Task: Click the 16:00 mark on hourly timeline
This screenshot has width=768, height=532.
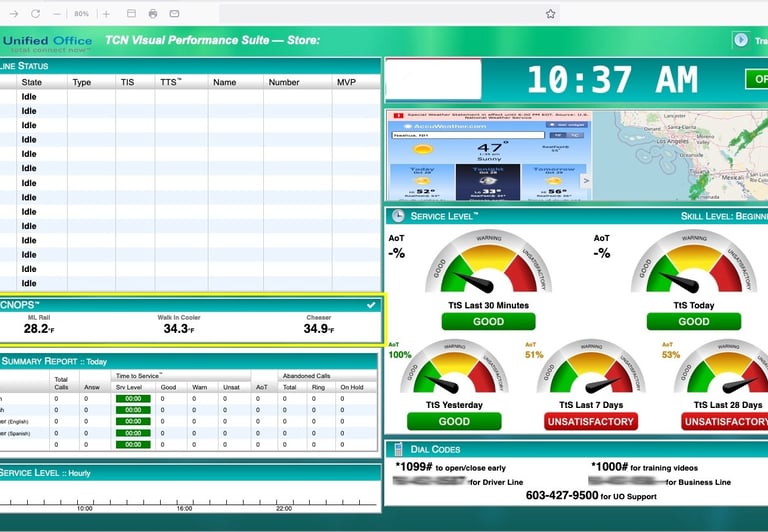Action: [x=184, y=508]
